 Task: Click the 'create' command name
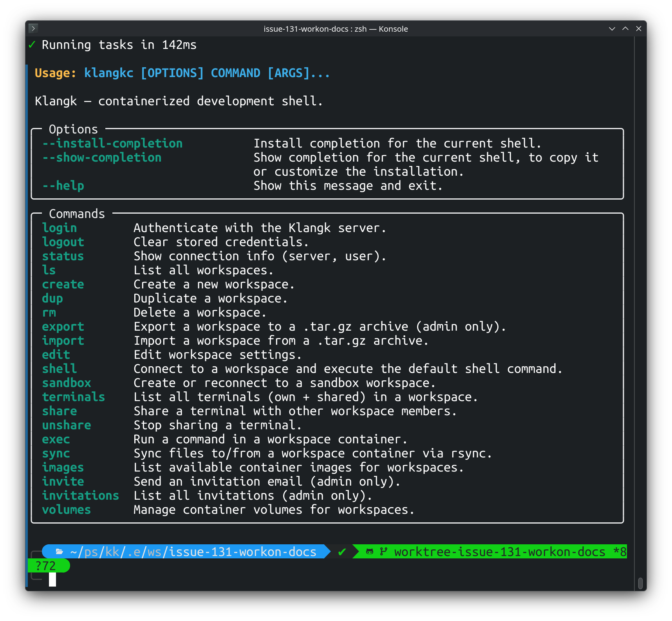click(x=63, y=284)
